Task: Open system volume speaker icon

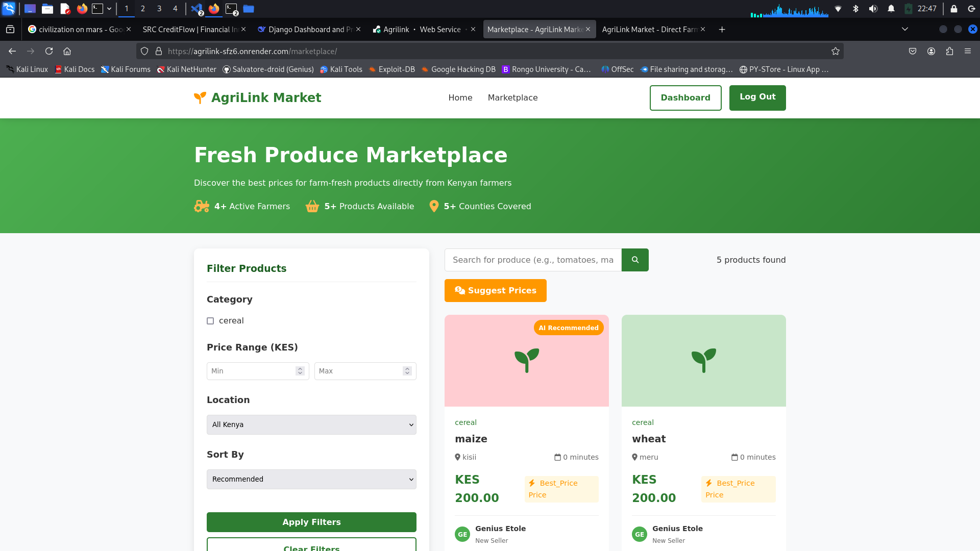Action: click(873, 9)
